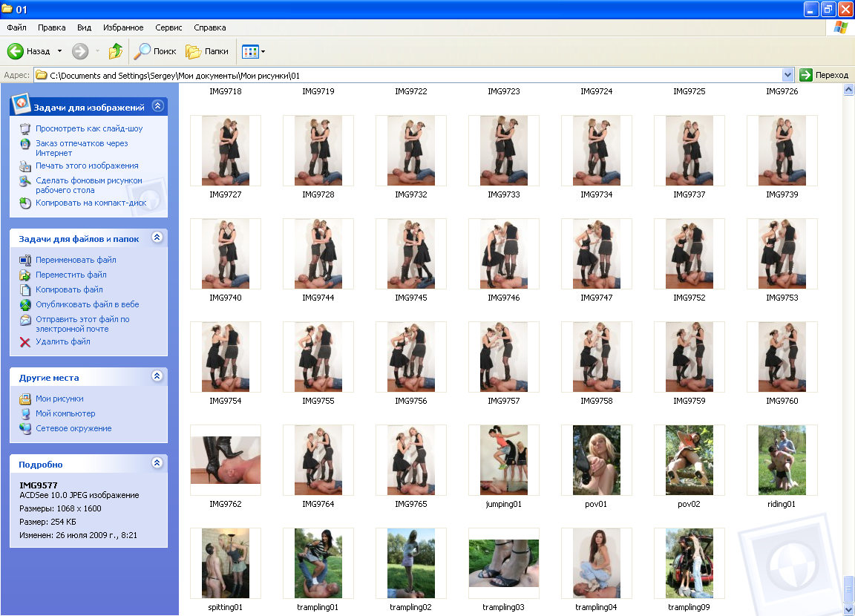This screenshot has height=616, width=855.
Task: Click the IMG9718 file name
Action: (225, 91)
